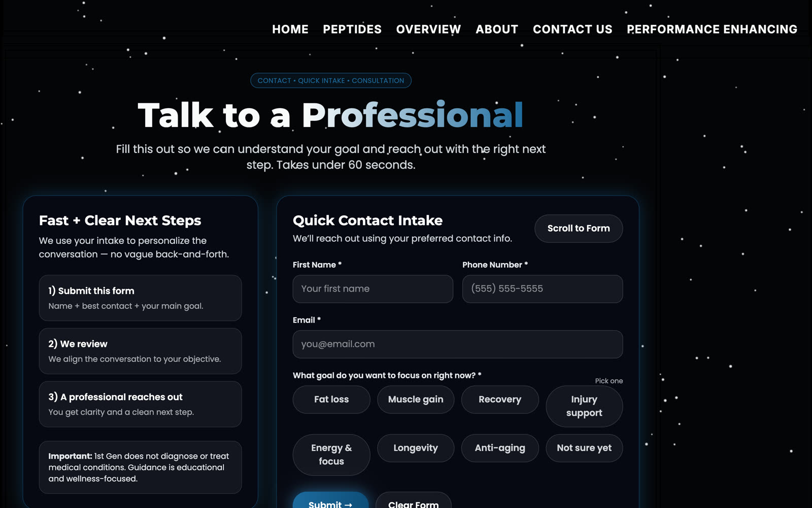Click the Important disclaimer note
This screenshot has width=812, height=508.
[x=140, y=467]
